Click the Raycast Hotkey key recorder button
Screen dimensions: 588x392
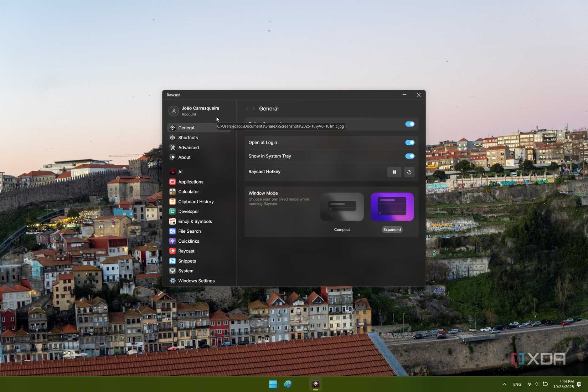tap(394, 172)
